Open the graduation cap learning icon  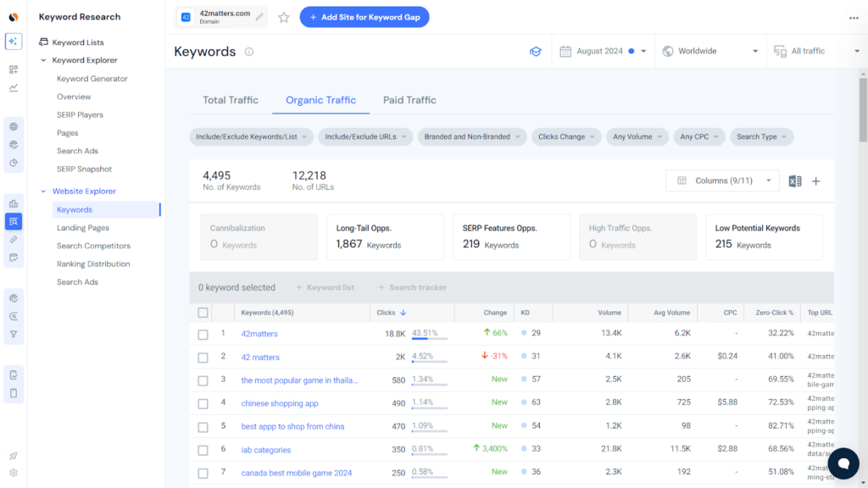coord(536,52)
